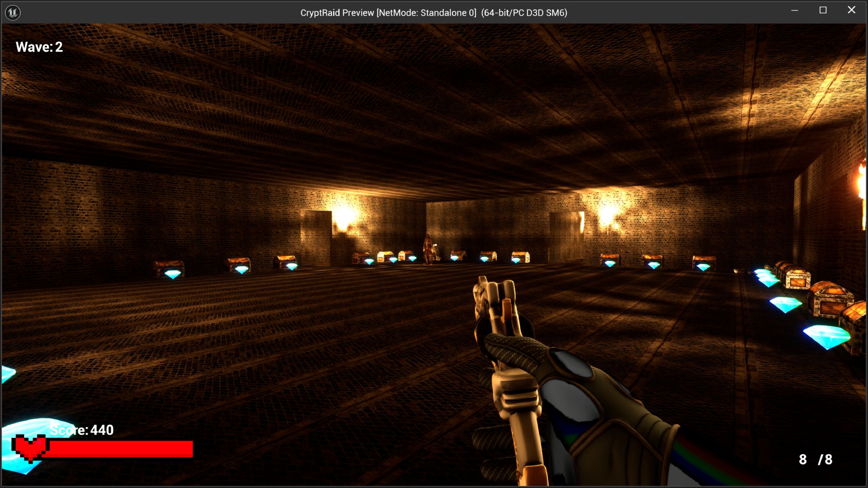Viewport: 868px width, 488px height.
Task: Maximize the game preview window
Action: (x=823, y=10)
